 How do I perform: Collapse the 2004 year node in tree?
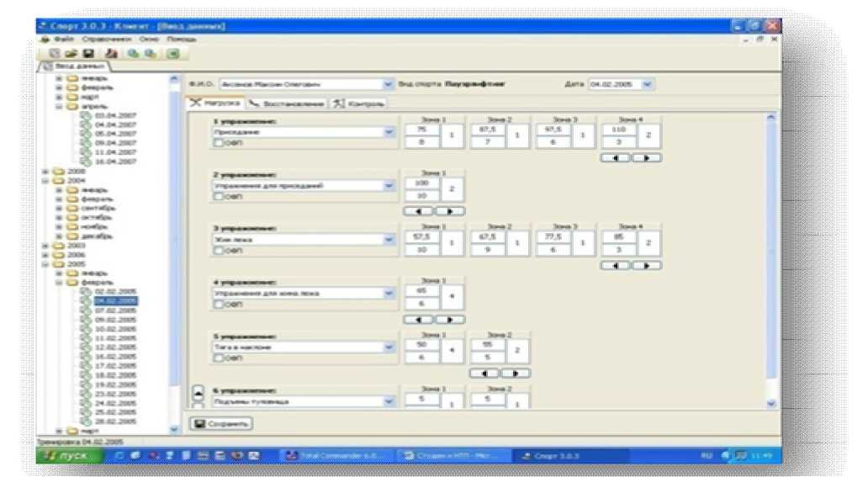click(46, 181)
